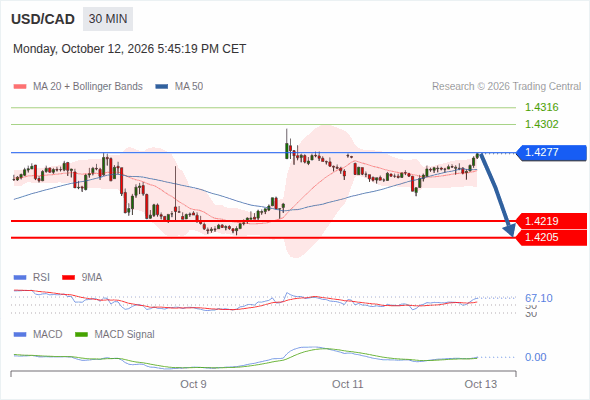Click the MACD legend label
Screen dimensions: 590x400
48,335
